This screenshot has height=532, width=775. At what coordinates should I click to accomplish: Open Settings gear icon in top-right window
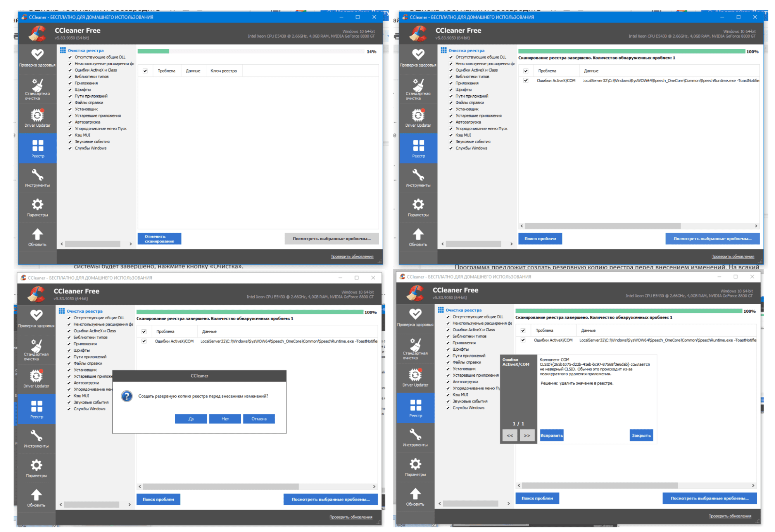point(418,205)
